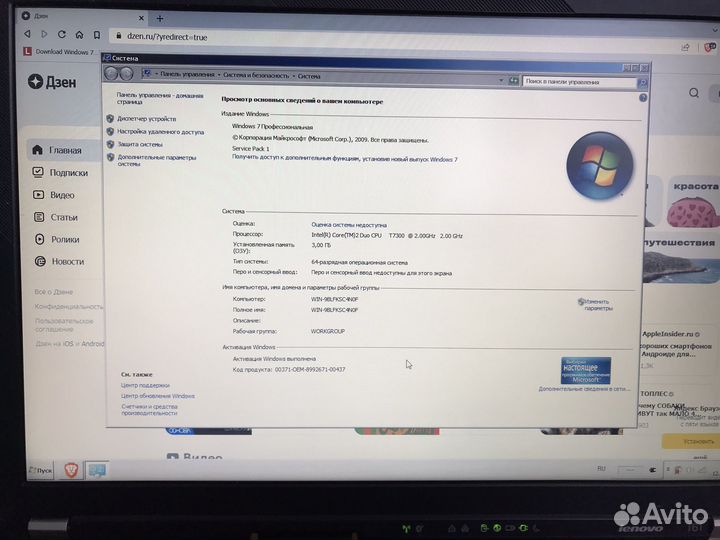Click the Дзен logo
Viewport: 720px width, 540px height.
[52, 82]
